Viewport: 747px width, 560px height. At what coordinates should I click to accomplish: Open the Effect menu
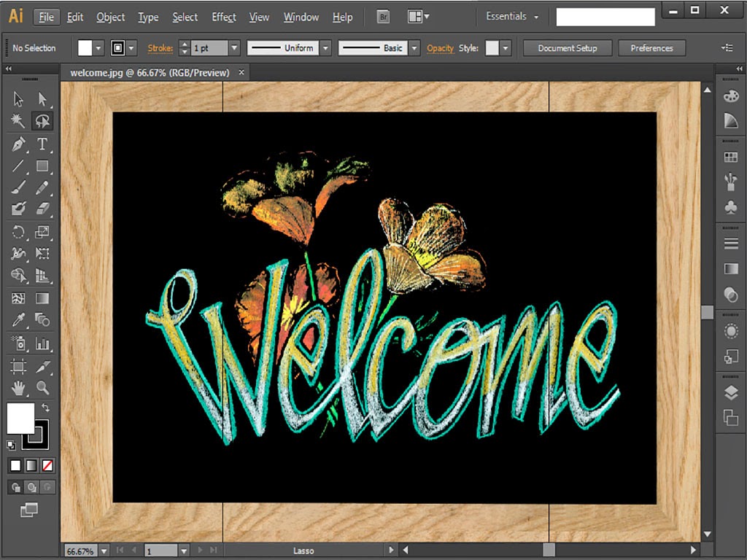click(223, 17)
